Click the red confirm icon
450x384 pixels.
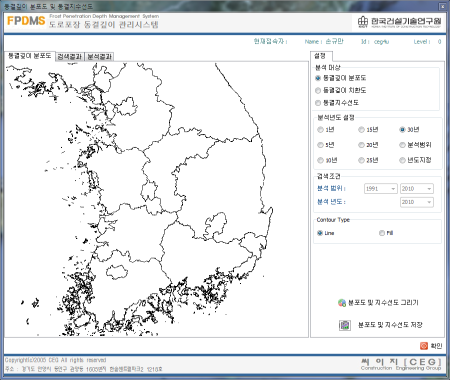[424, 346]
